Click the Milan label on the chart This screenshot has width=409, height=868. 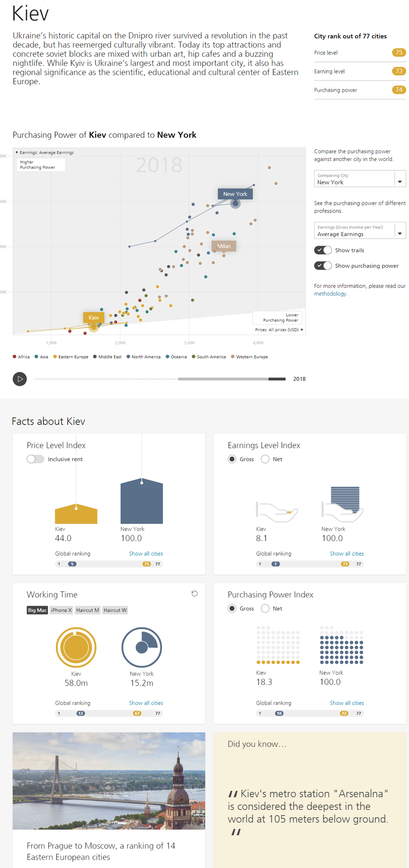tap(224, 246)
